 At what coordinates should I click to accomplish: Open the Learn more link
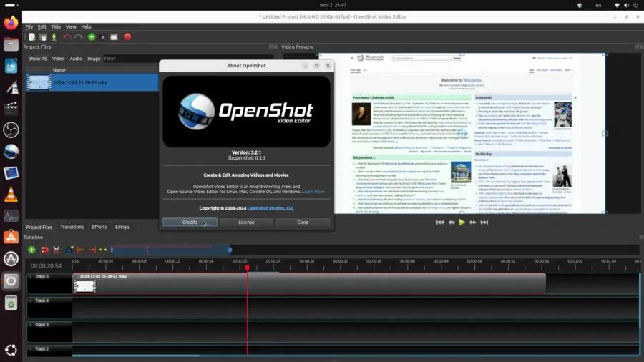[313, 192]
